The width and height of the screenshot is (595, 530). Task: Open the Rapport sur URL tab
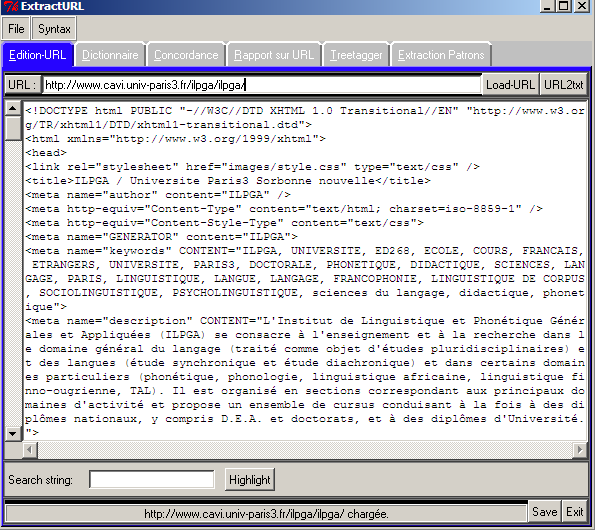[274, 55]
